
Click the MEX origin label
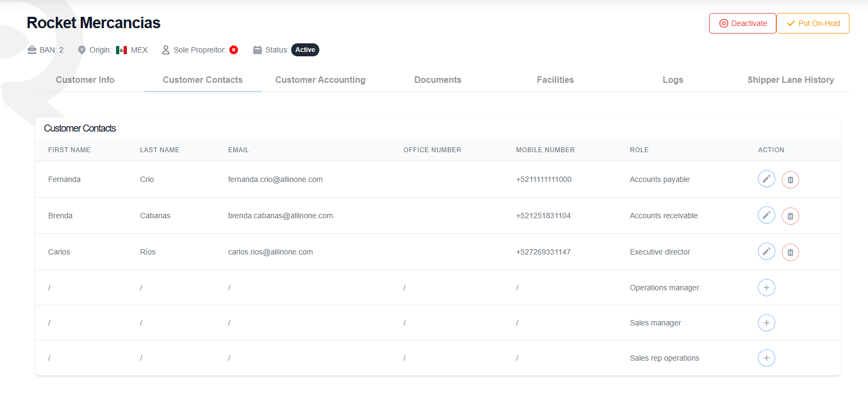tap(139, 50)
